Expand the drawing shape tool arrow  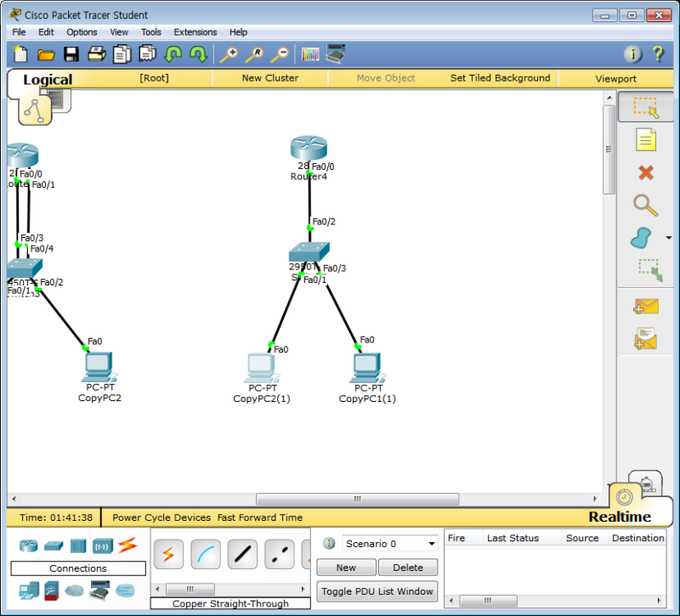pos(669,238)
